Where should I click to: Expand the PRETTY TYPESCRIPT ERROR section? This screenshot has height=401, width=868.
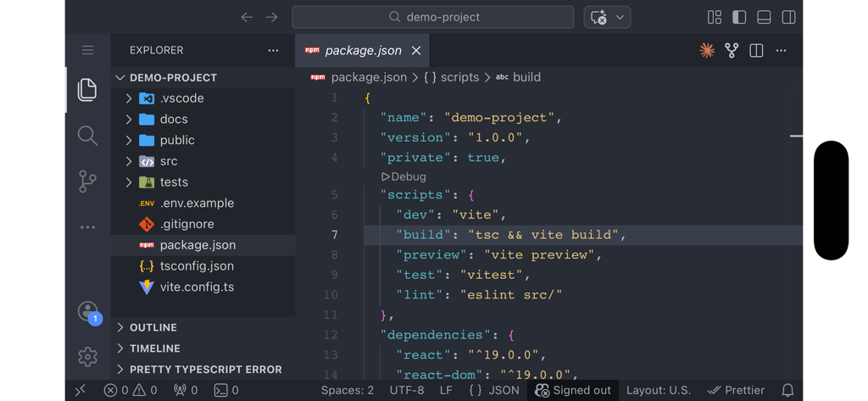pos(203,370)
